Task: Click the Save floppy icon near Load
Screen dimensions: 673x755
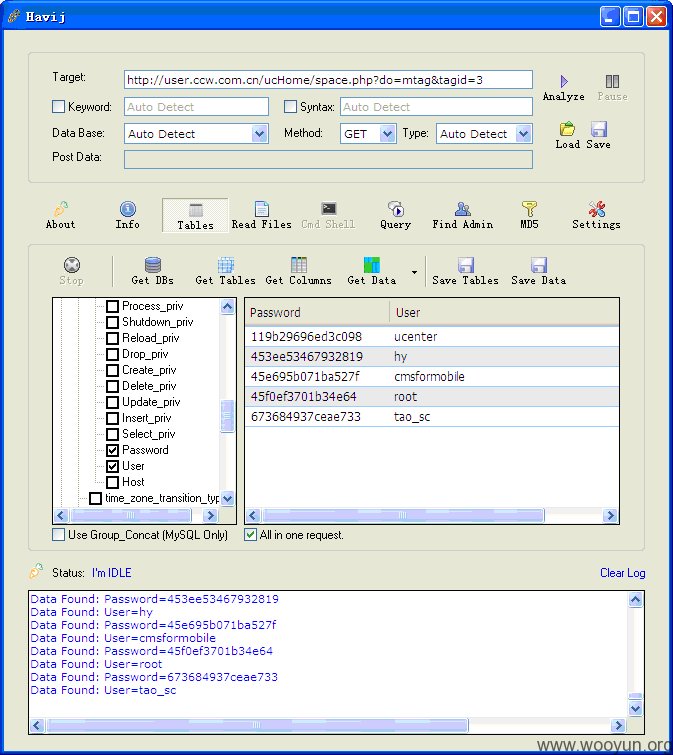Action: [x=598, y=129]
